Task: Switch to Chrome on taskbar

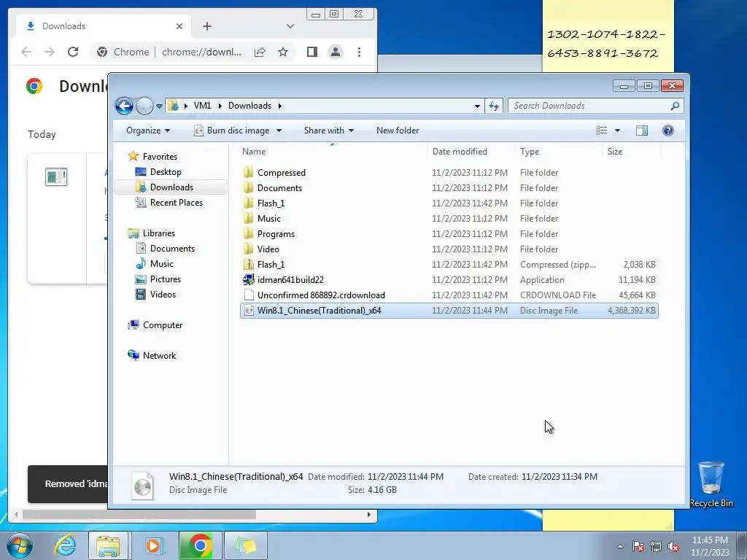Action: [200, 545]
